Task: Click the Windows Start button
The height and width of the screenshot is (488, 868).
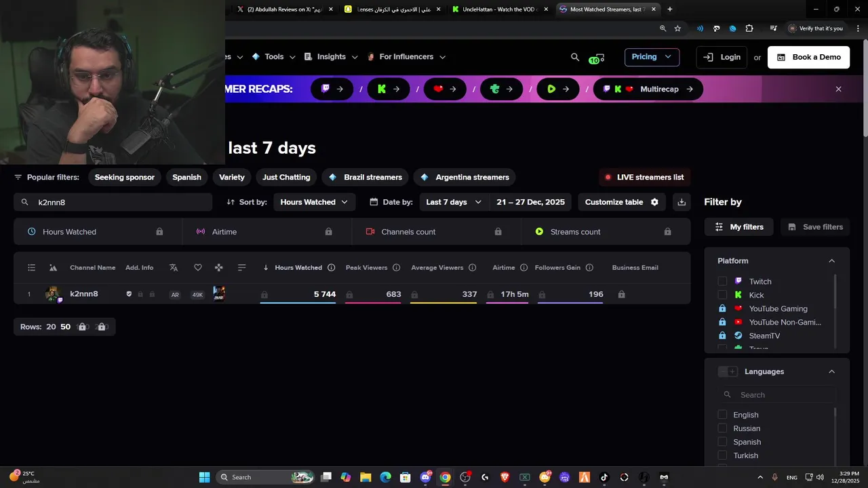Action: tap(204, 477)
